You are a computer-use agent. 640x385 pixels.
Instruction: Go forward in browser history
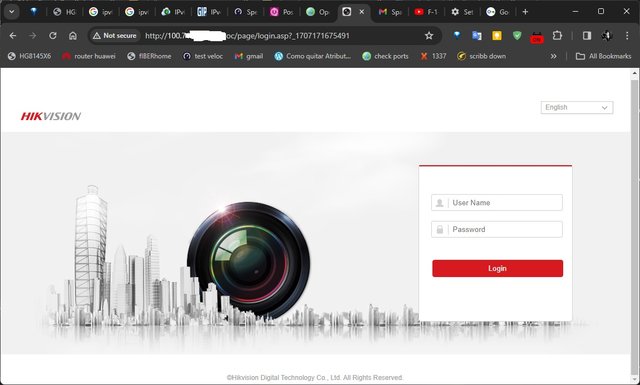32,36
